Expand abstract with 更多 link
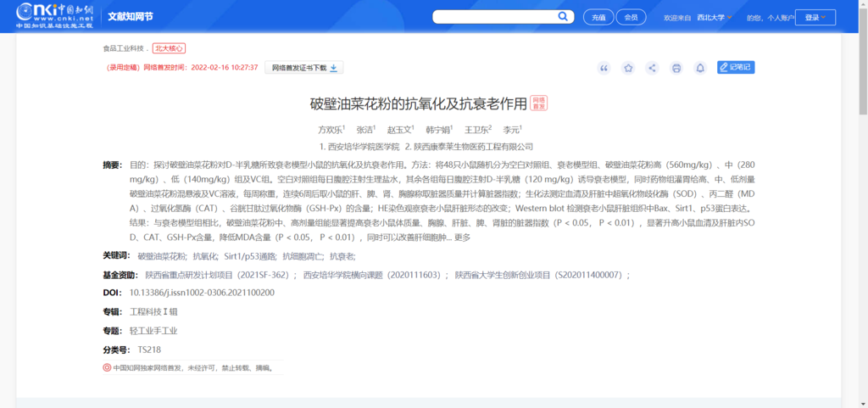868x408 pixels. tap(462, 237)
